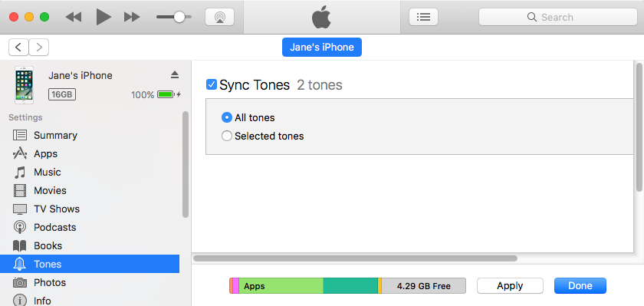Skip forward with fast-forward button
Viewport: 644px width, 306px height.
click(x=132, y=17)
